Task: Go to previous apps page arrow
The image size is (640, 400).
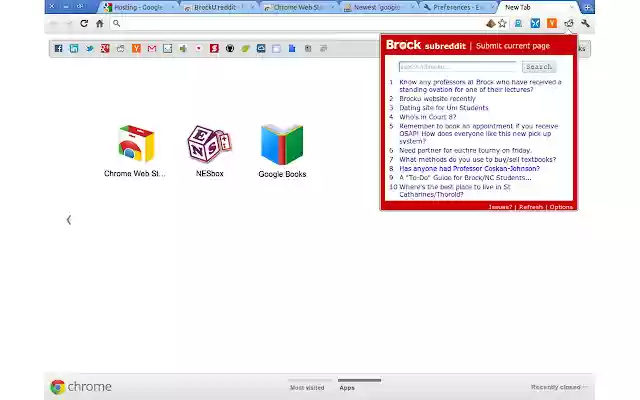Action: point(69,220)
